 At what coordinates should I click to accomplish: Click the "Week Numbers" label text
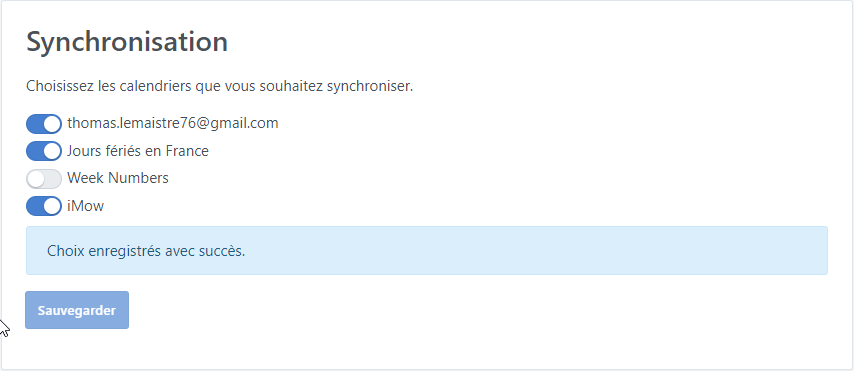point(118,178)
